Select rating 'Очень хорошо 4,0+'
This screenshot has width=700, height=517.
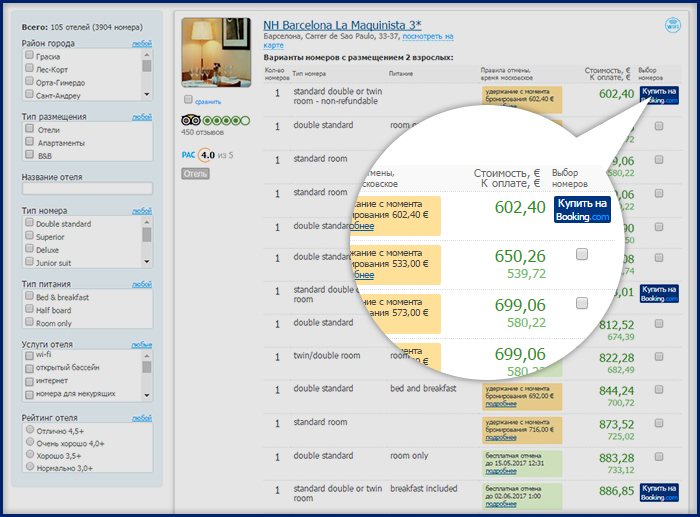pos(30,442)
